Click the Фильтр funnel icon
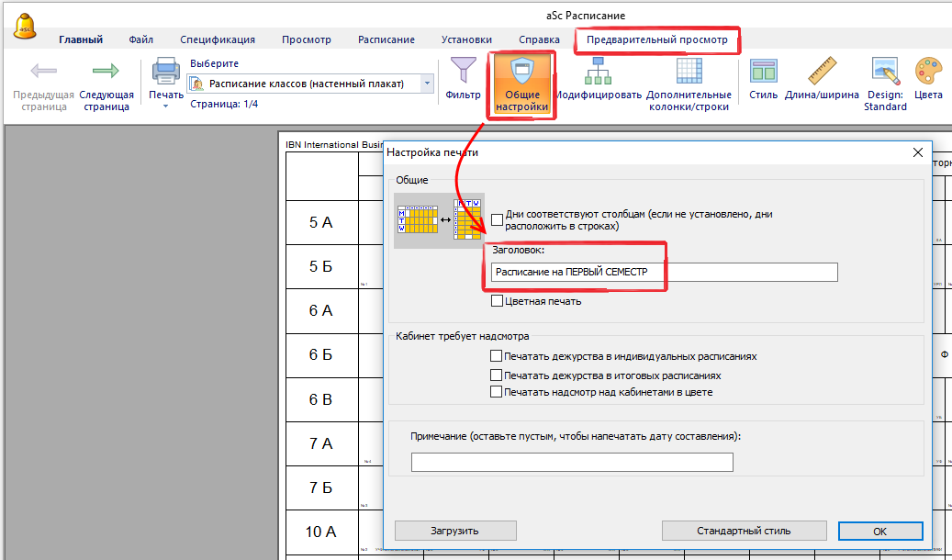 [x=463, y=72]
